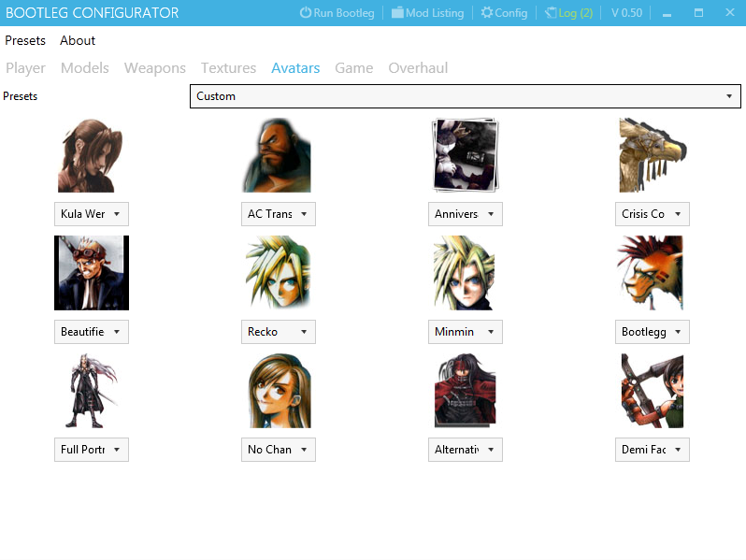Click the Cloud avatar above Recko
Screen dimensions: 746x560
[279, 273]
